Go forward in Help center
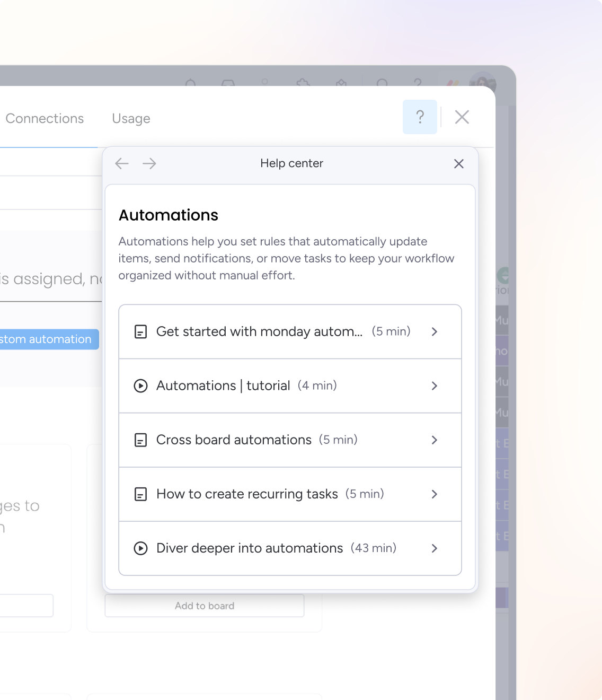 tap(149, 163)
